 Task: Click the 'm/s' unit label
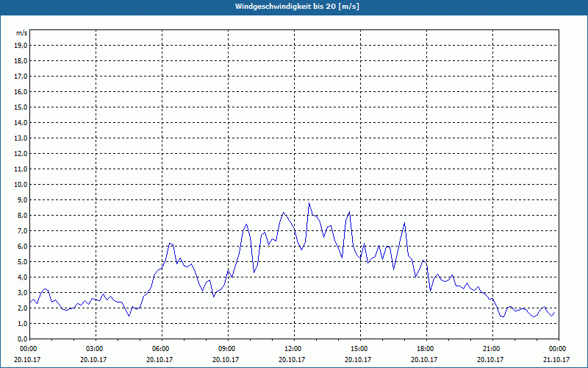pos(22,33)
